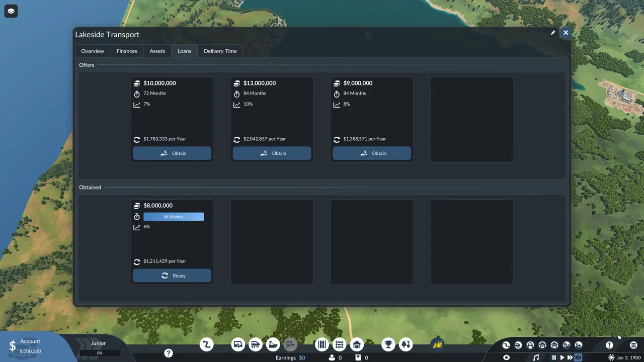Screen dimensions: 644x362
Task: Toggle view options eye icon
Action: point(507,357)
